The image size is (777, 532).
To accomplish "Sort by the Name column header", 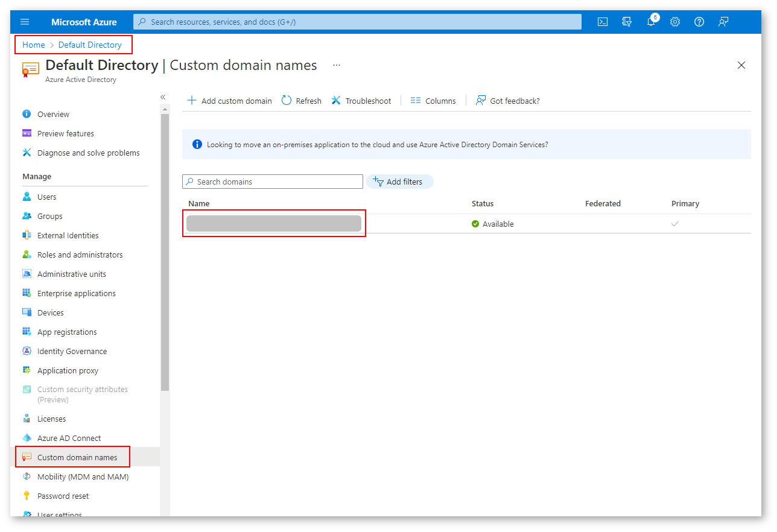I will click(199, 204).
